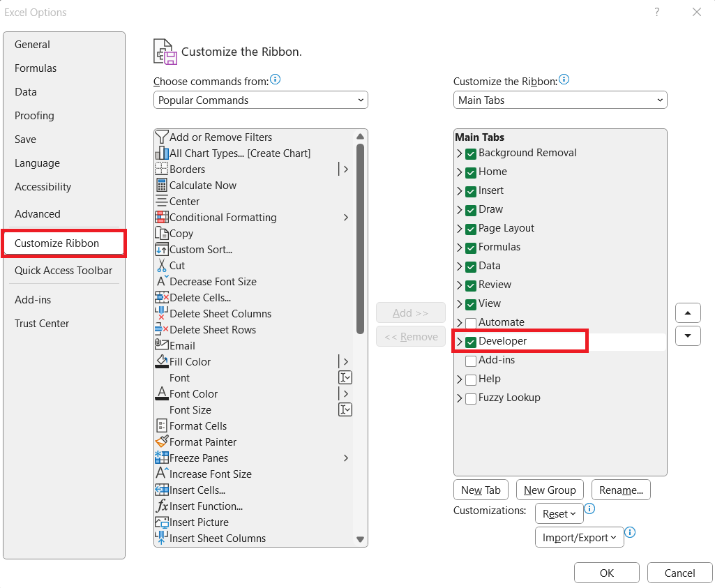Click the Add or Remove Filters funnel icon
The width and height of the screenshot is (715, 588).
(161, 137)
